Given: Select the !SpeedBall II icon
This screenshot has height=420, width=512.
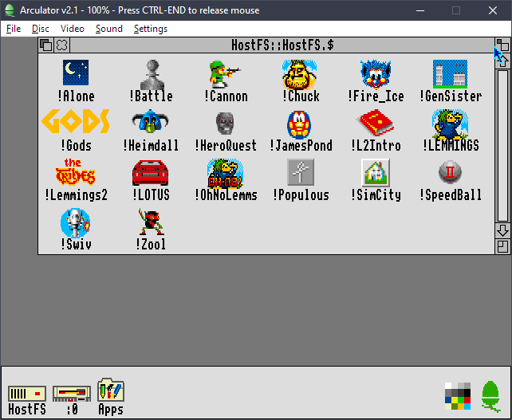Looking at the screenshot, I should point(450,172).
